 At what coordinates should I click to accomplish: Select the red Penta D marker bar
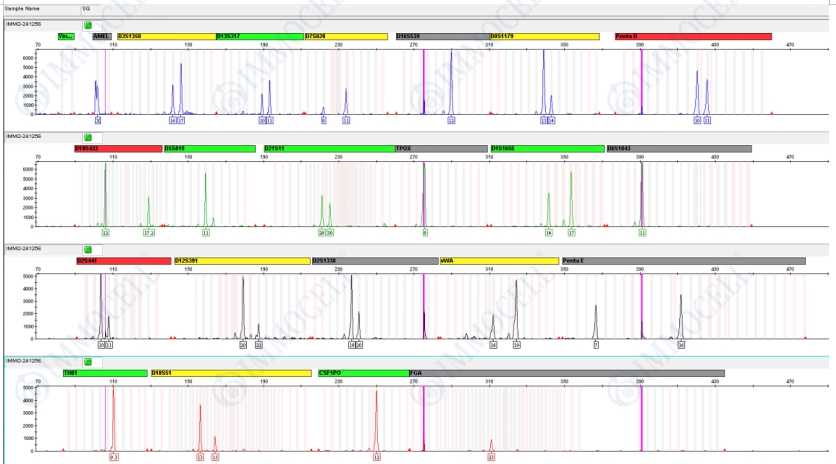point(692,36)
